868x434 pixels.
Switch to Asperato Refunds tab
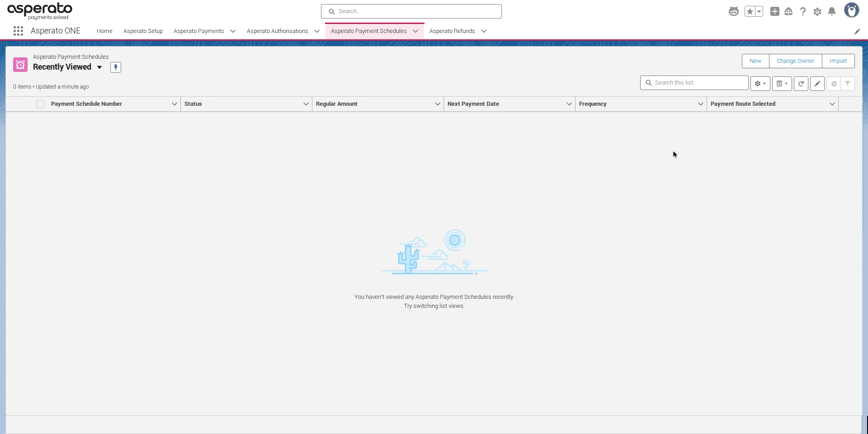point(452,31)
